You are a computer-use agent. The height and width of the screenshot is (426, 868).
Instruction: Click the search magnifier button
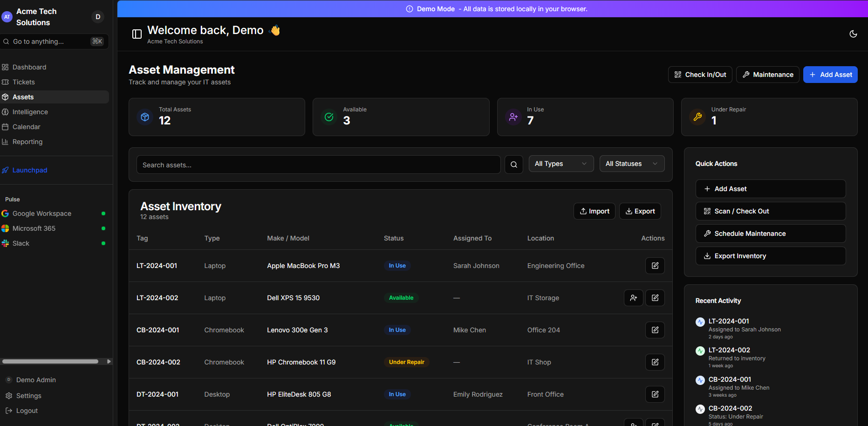[x=514, y=165]
